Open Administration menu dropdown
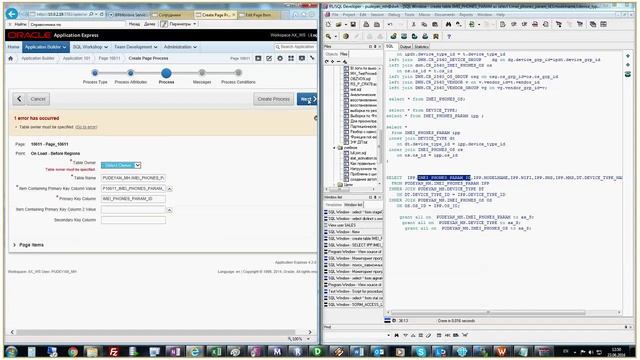The image size is (640, 360). (180, 47)
